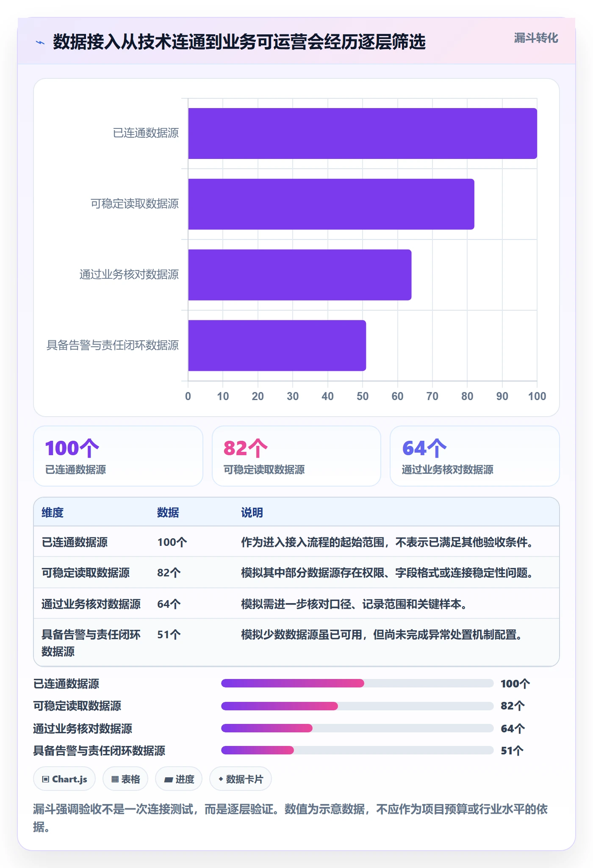Click the description starting 作为进入接入流程的起始范围

point(388,542)
